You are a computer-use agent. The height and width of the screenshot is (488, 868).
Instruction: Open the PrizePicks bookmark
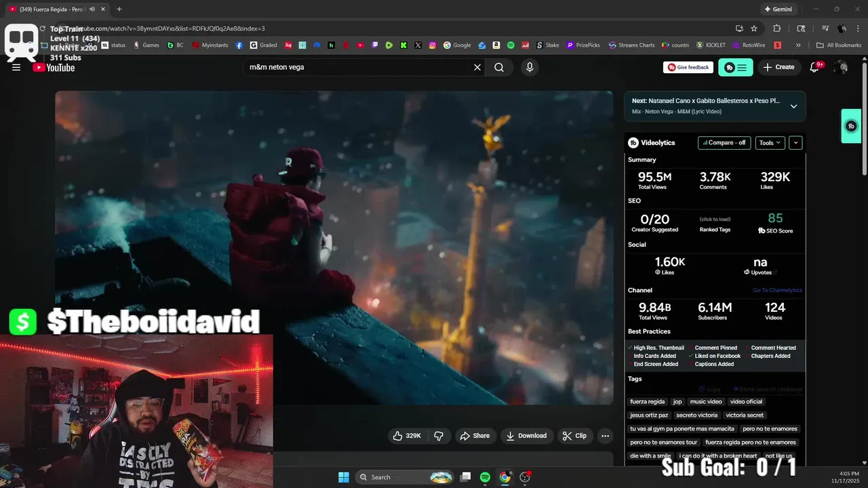point(583,45)
